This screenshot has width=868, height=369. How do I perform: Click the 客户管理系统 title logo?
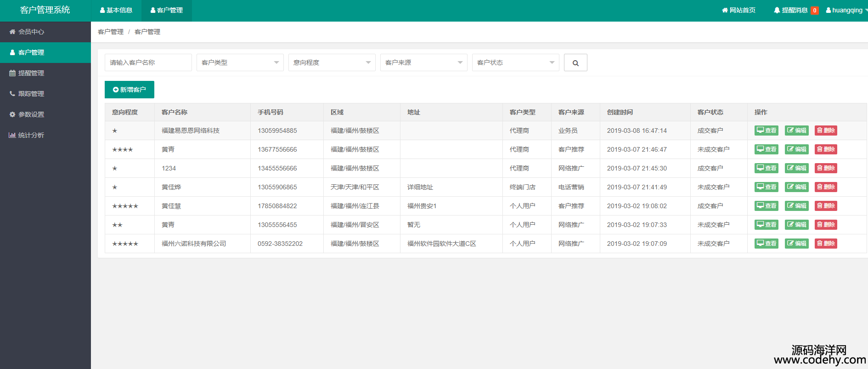(x=45, y=10)
